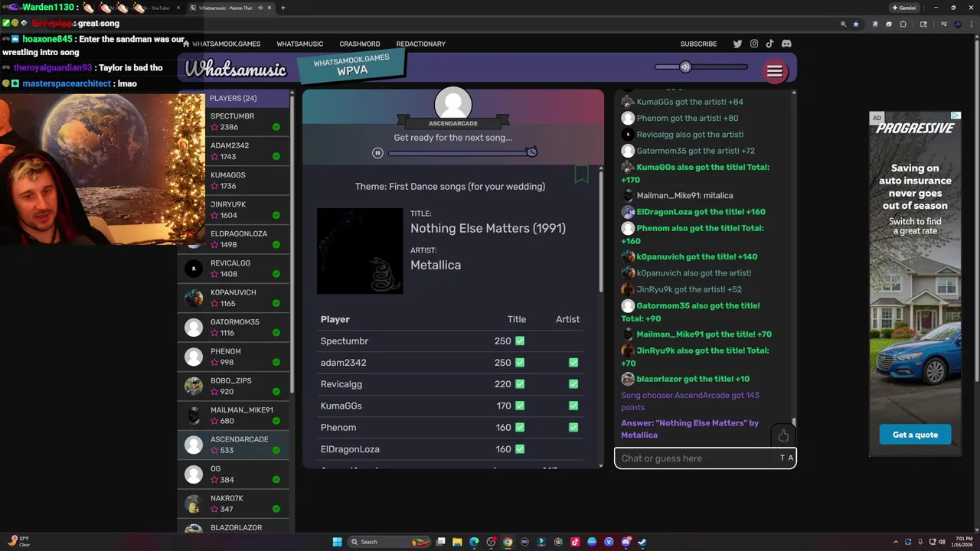Click the home icon beside WHATSAMOOK.GAMES
Image resolution: width=980 pixels, height=551 pixels.
185,44
